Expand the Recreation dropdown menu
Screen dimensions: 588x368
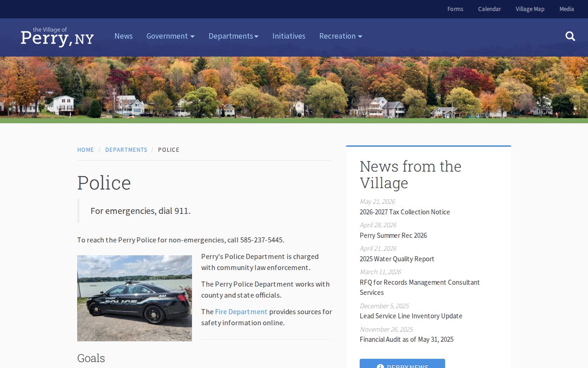click(x=341, y=36)
